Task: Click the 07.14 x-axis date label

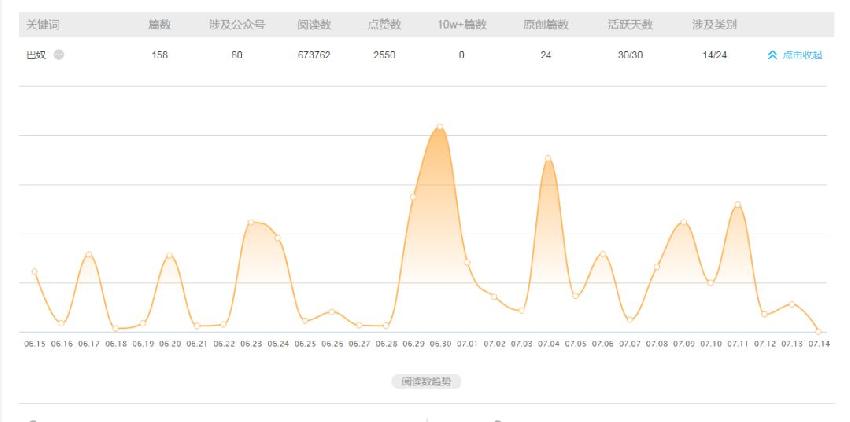Action: [819, 344]
